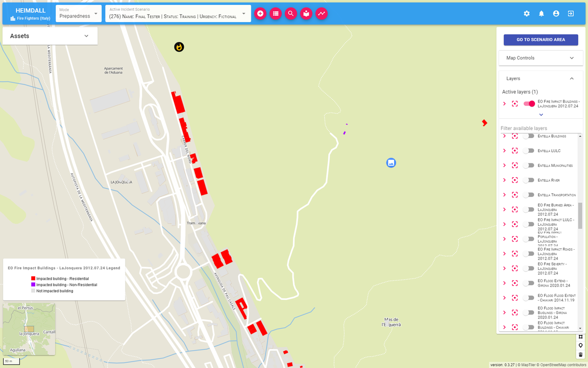This screenshot has width=588, height=368.
Task: Expand Entella Buildings layer row
Action: coord(504,136)
